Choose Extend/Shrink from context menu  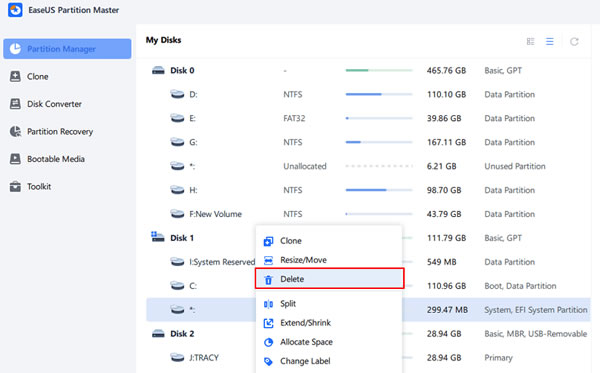click(x=329, y=323)
